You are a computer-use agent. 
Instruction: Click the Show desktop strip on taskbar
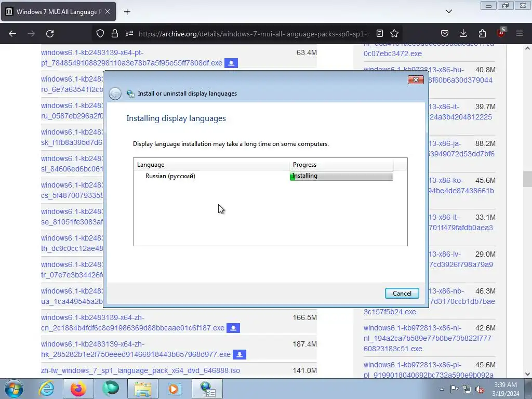528,389
